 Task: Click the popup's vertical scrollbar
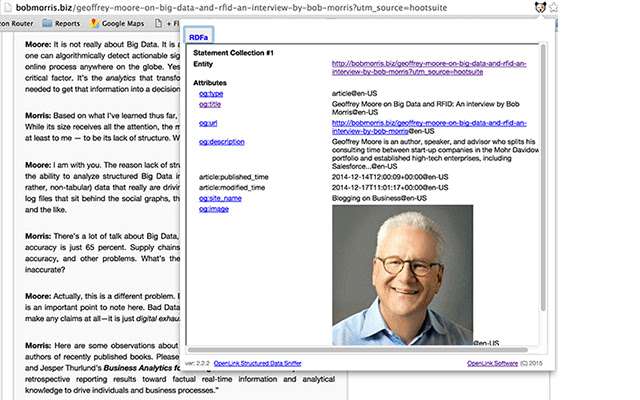point(544,180)
